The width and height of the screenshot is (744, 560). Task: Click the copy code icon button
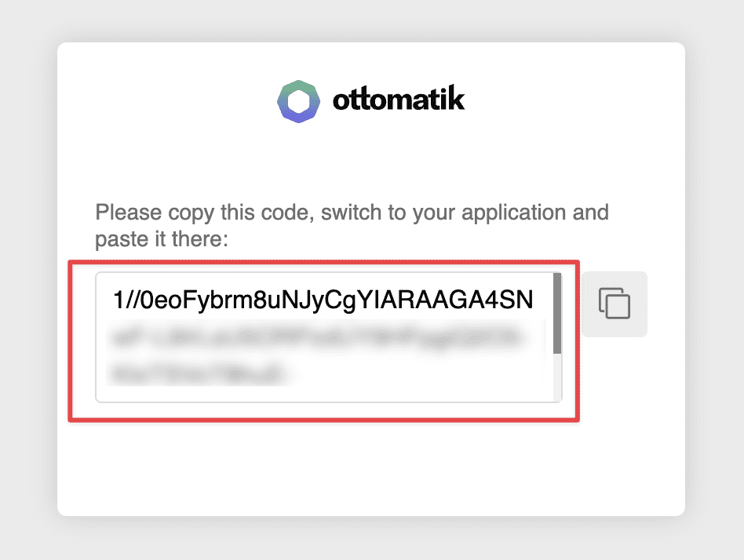615,304
